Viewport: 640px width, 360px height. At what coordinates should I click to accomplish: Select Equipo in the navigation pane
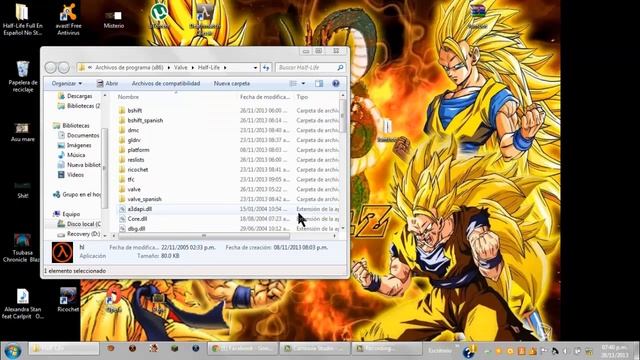(x=71, y=214)
